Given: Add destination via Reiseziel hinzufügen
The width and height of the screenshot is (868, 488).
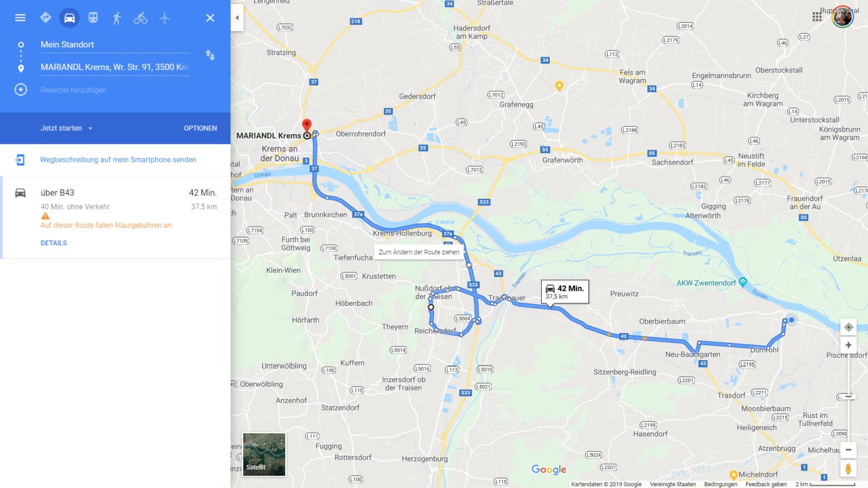Looking at the screenshot, I should (x=73, y=90).
